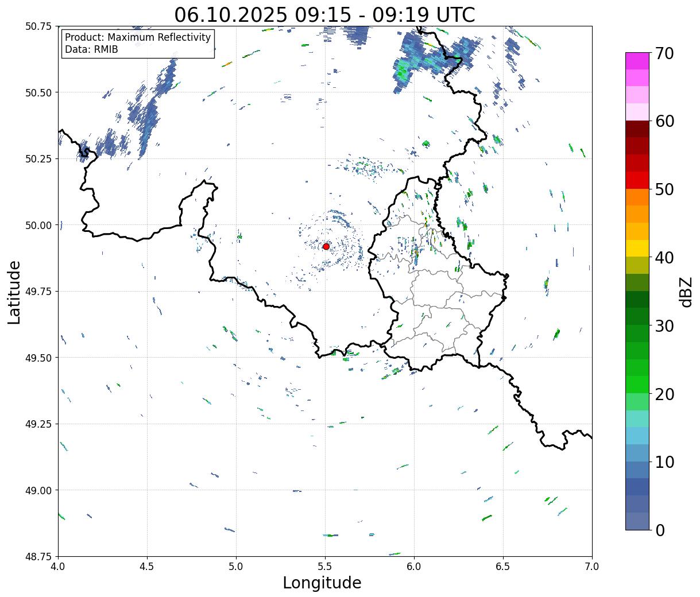Click the colorbar tick label 50
Image resolution: width=700 pixels, height=597 pixels.
pyautogui.click(x=664, y=189)
